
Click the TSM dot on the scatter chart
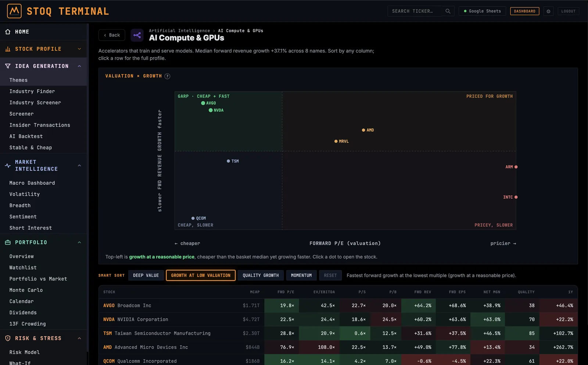(228, 161)
